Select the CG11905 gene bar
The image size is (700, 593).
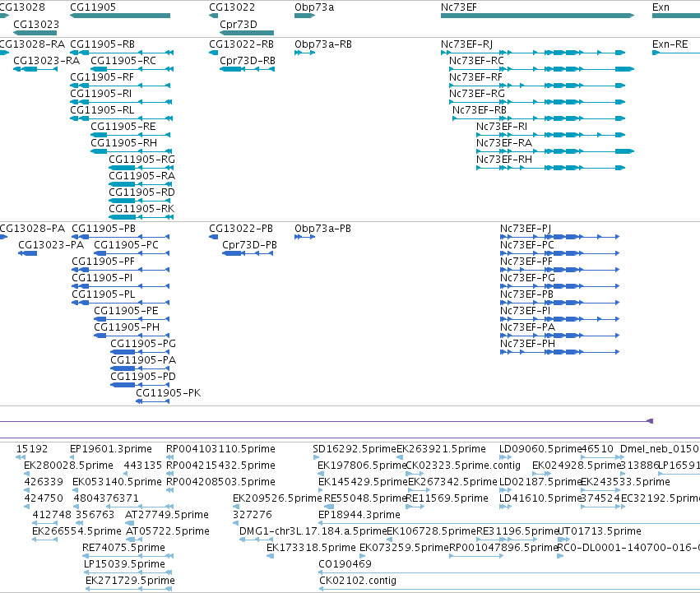[120, 16]
